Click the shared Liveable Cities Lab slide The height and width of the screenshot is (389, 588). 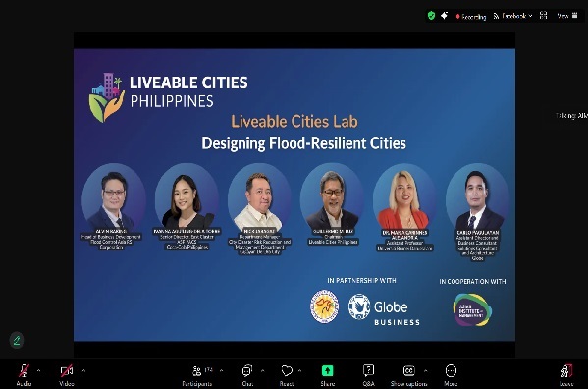tap(294, 194)
